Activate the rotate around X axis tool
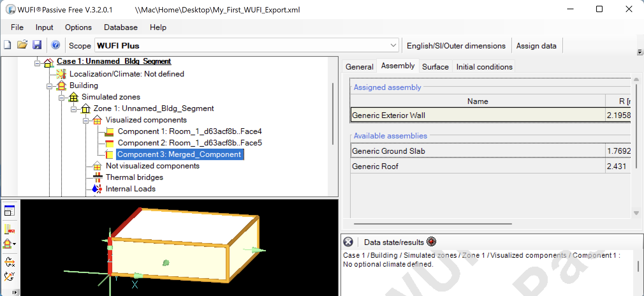 10,263
